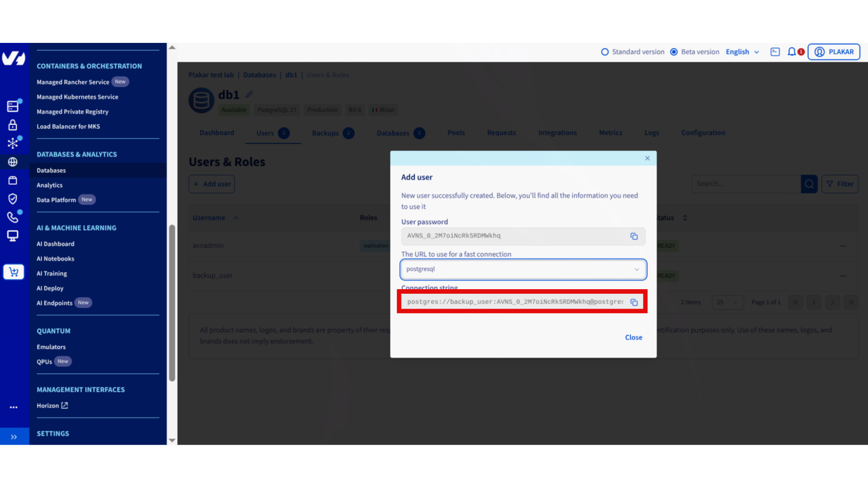Copy the user password to clipboard
Screen dimensions: 868x488
[x=634, y=236]
